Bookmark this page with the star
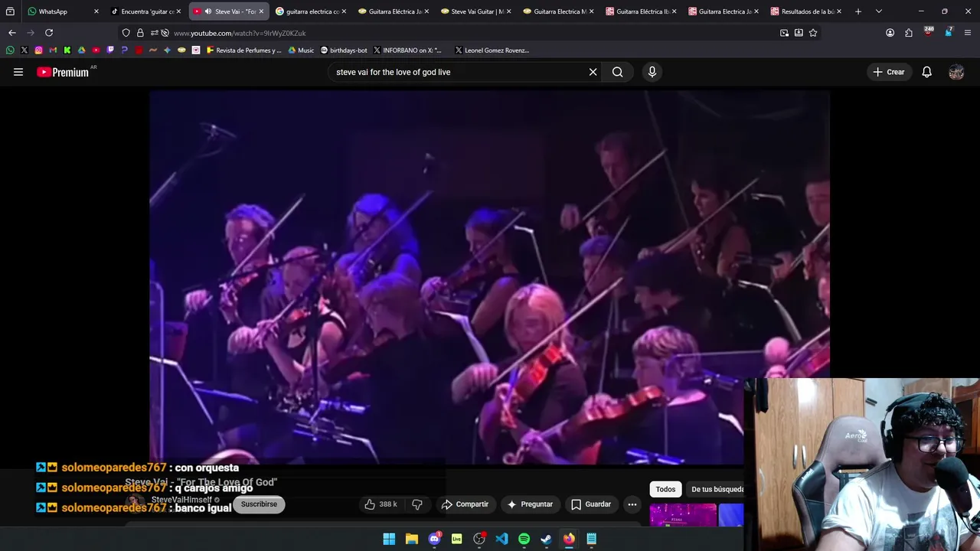This screenshot has height=551, width=980. [x=813, y=33]
